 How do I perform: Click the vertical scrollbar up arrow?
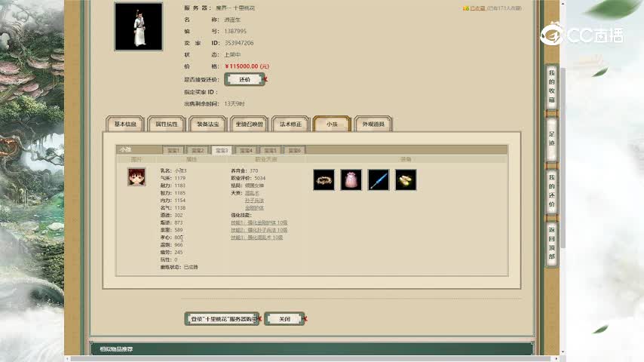coord(563,3)
